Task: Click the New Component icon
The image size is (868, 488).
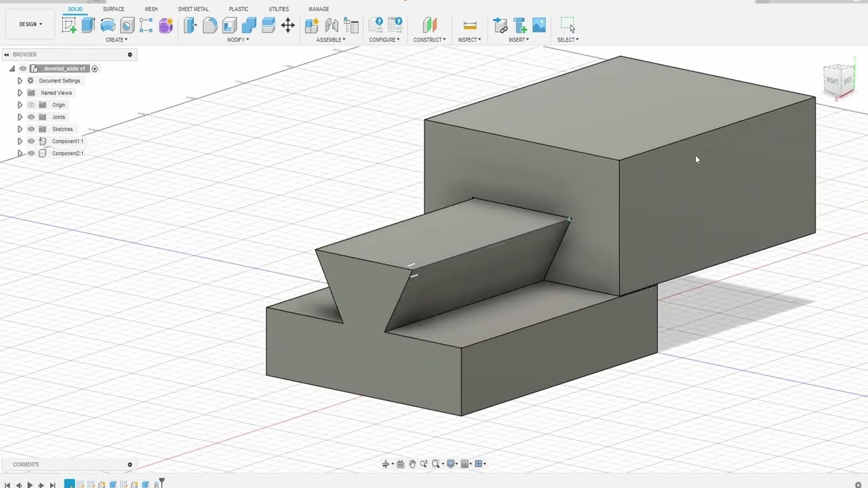Action: click(312, 26)
